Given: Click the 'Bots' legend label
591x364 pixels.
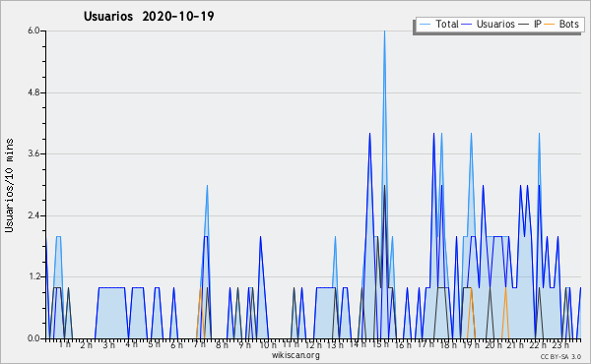Looking at the screenshot, I should click(568, 24).
